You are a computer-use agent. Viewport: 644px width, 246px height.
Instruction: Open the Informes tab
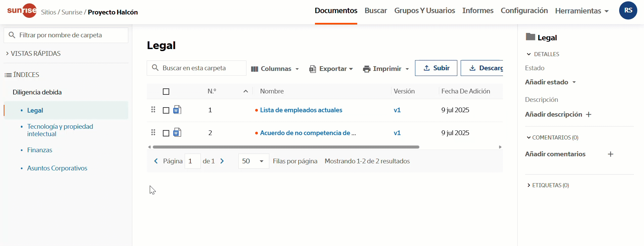pos(478,10)
